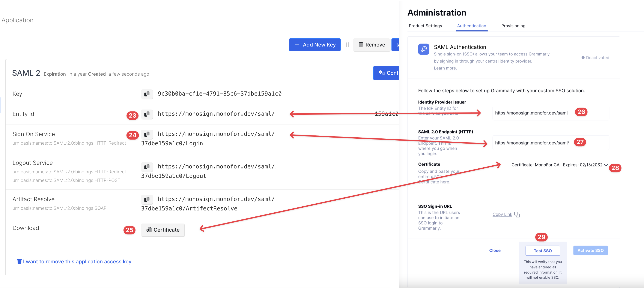
Task: Open the Learn more link
Action: 445,68
